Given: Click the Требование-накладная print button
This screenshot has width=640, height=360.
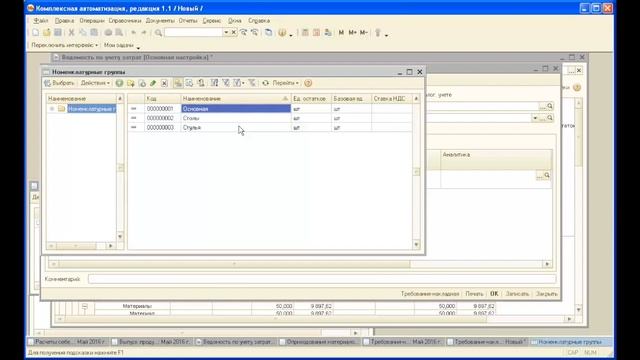Looking at the screenshot, I should coord(430,294).
